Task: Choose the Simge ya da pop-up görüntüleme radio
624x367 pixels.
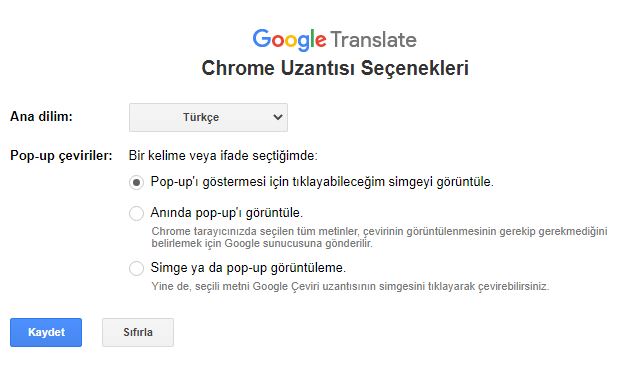Action: (136, 268)
